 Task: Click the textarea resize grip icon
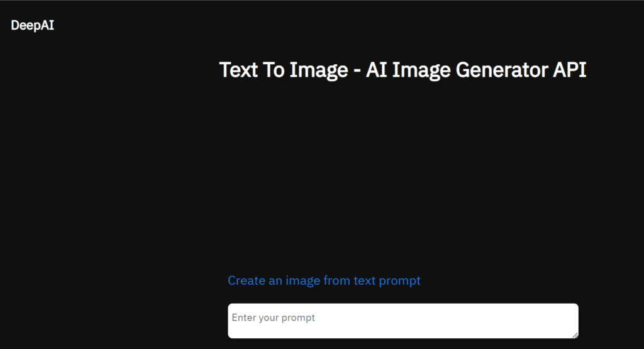click(575, 335)
